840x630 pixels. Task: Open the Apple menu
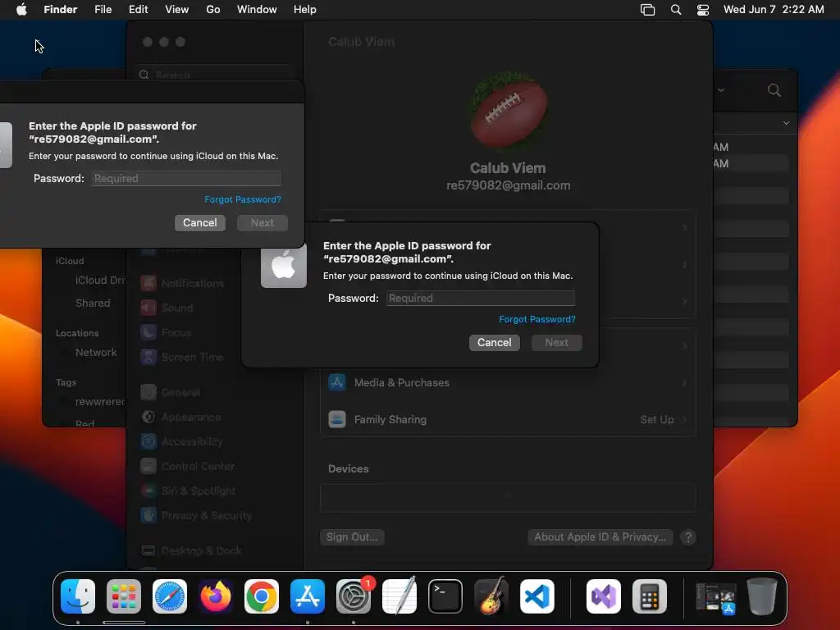click(x=21, y=10)
